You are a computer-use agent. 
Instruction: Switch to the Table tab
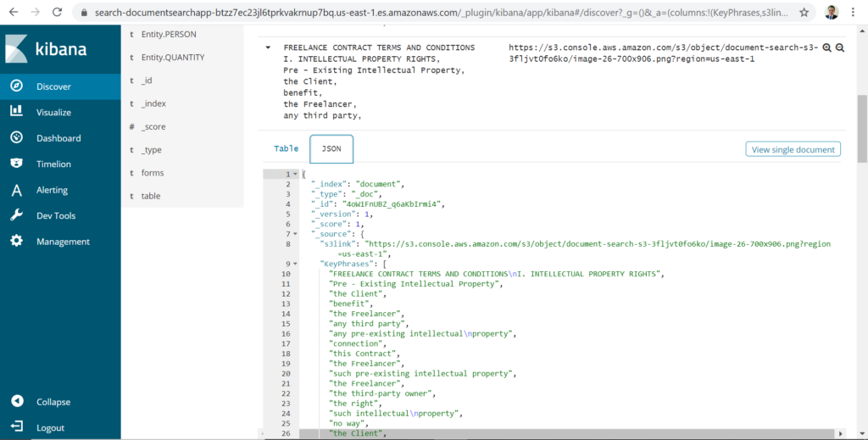click(x=286, y=148)
